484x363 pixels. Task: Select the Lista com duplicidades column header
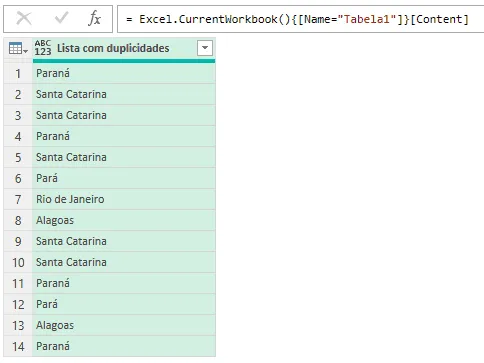(x=124, y=49)
